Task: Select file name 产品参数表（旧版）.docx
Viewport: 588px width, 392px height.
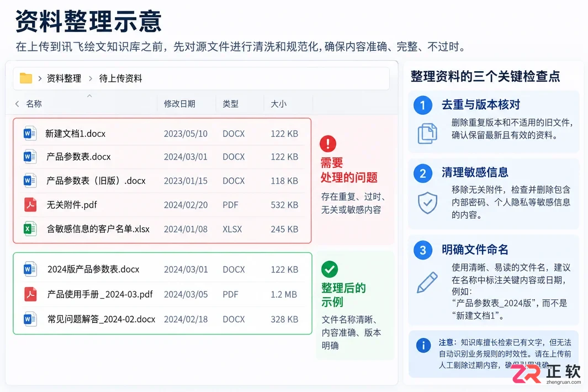Action: point(96,181)
